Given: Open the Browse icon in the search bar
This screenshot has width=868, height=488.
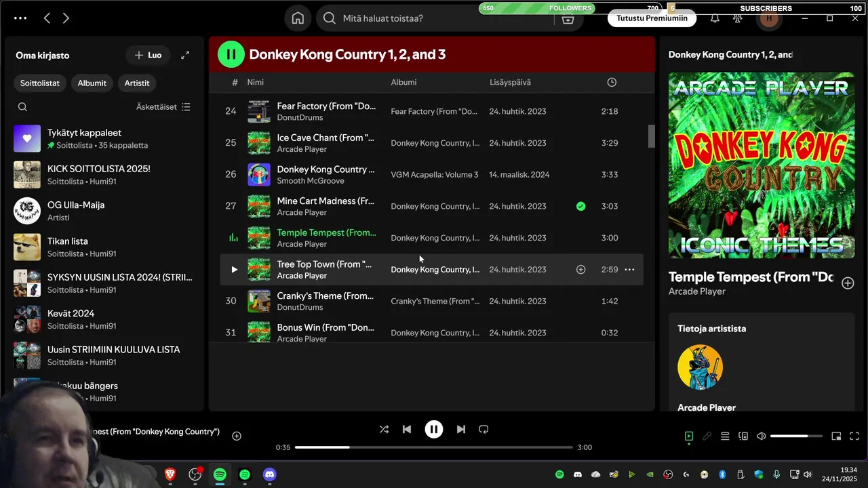Looking at the screenshot, I should [568, 20].
